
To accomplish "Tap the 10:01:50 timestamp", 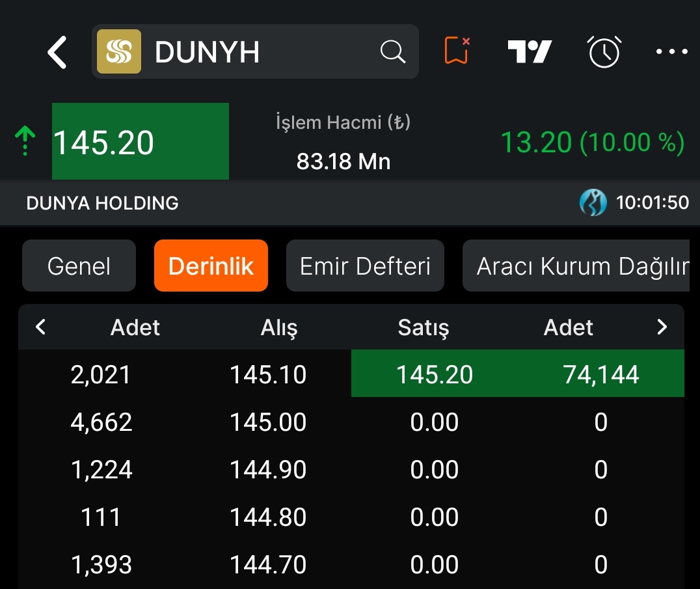I will pos(653,203).
